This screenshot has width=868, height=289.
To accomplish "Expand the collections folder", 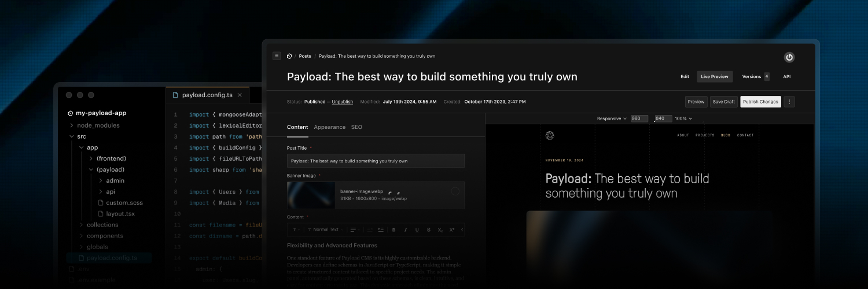I will [x=81, y=225].
